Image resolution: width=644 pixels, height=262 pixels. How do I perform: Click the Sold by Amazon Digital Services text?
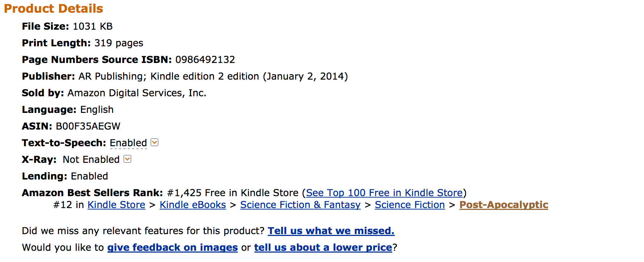[x=137, y=93]
